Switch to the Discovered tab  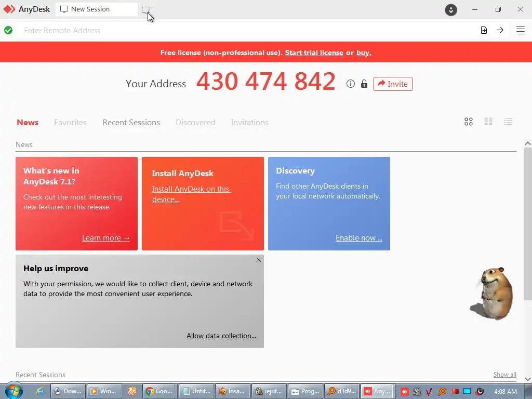(x=195, y=123)
